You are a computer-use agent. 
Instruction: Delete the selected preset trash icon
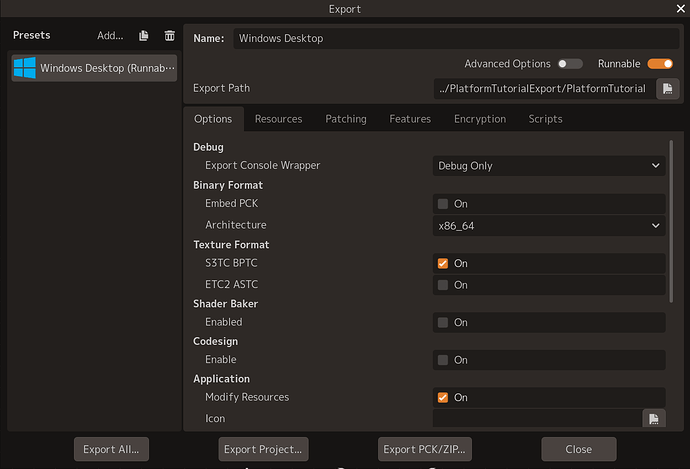click(x=169, y=36)
